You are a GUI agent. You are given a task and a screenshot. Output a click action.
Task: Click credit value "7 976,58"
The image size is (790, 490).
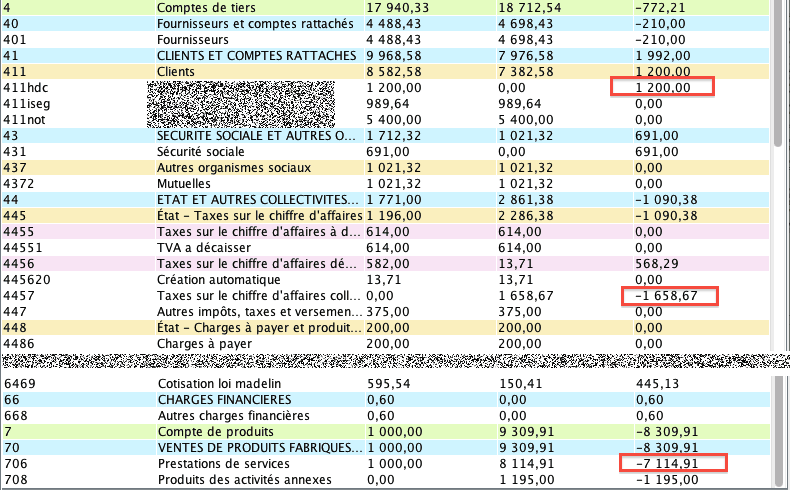(x=526, y=55)
